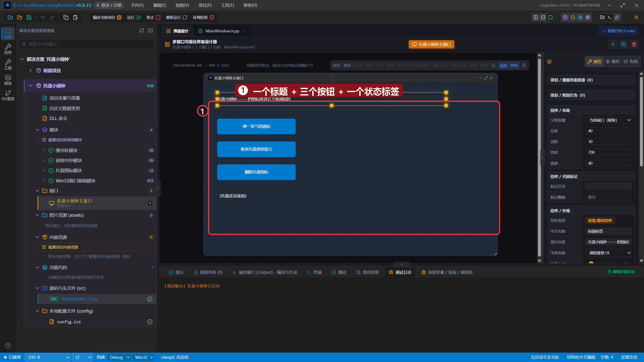Delete window using red trash icon

click(x=634, y=44)
